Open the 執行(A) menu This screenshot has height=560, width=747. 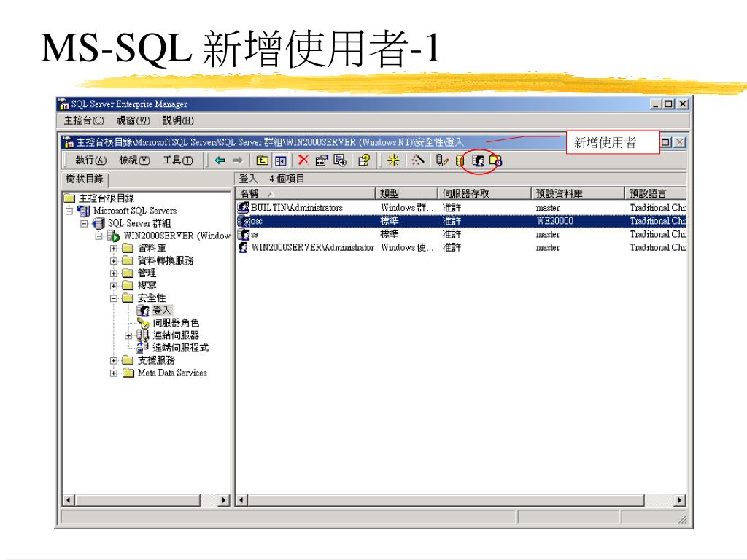90,160
